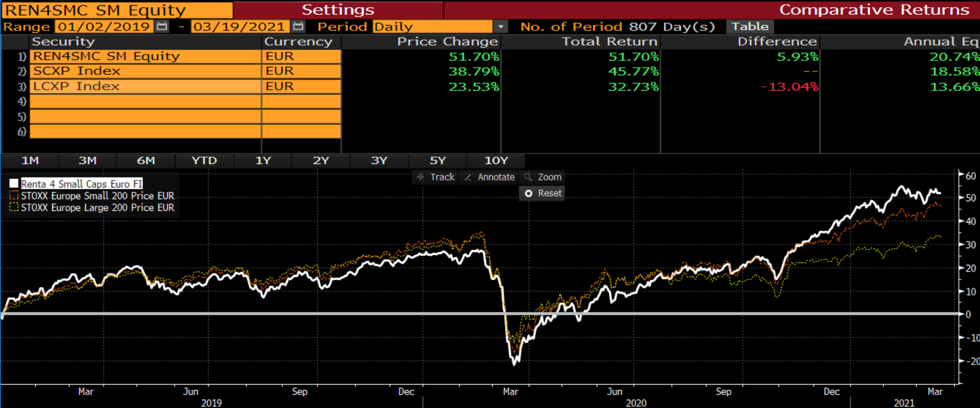980x408 pixels.
Task: Click the 23.53% price change value
Action: click(474, 87)
